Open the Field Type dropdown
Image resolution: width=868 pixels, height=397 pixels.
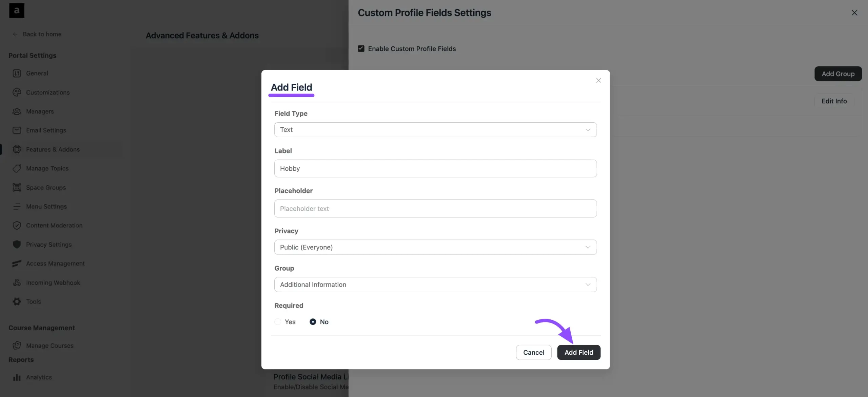[x=435, y=130]
